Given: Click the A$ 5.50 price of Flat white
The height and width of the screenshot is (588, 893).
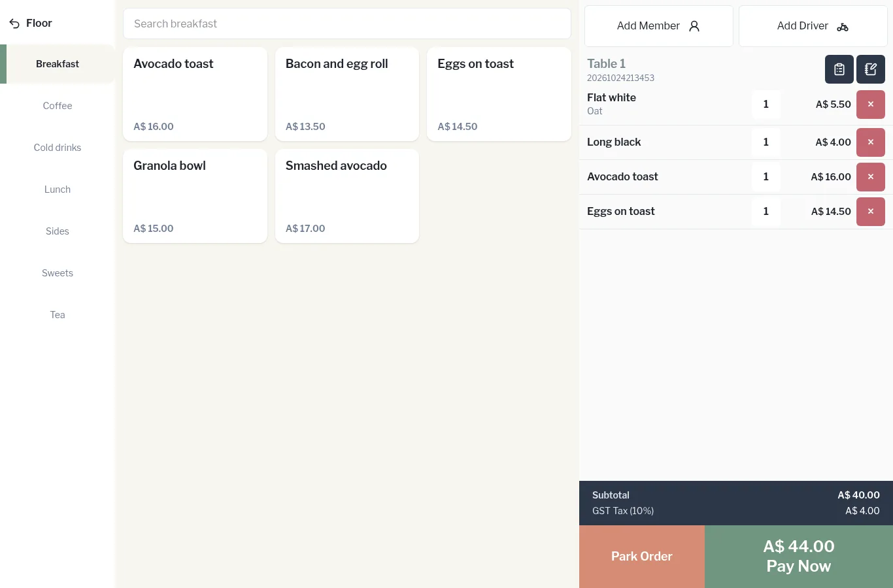Looking at the screenshot, I should [834, 105].
